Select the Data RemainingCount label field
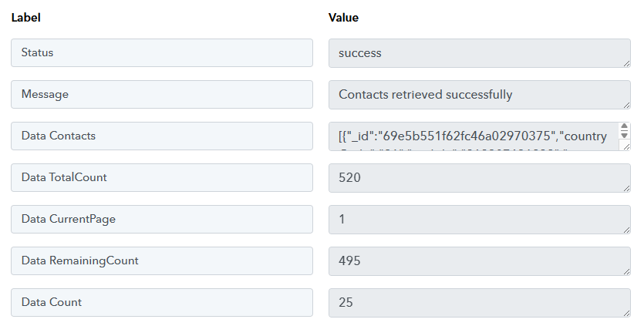Image resolution: width=644 pixels, height=326 pixels. click(162, 261)
